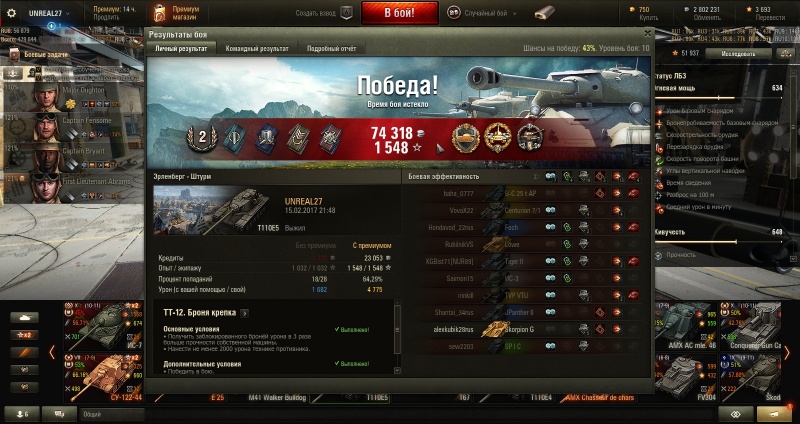
Task: Toggle the orange stripe carousel filter
Action: coord(24,353)
